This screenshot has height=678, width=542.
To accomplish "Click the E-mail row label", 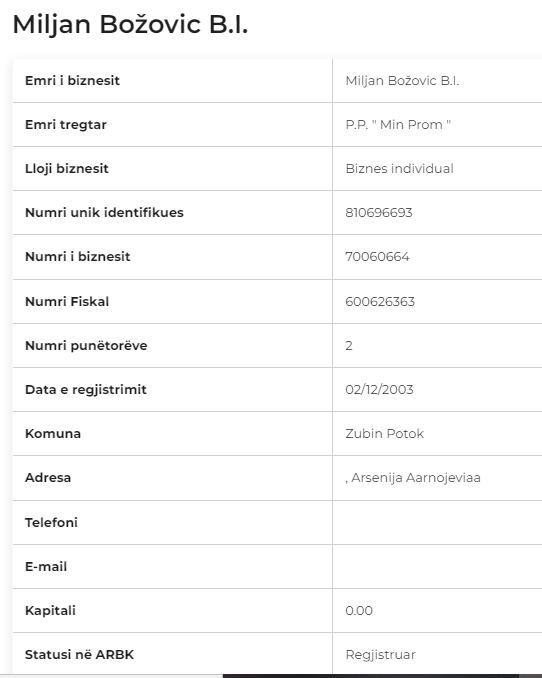I will [x=46, y=566].
